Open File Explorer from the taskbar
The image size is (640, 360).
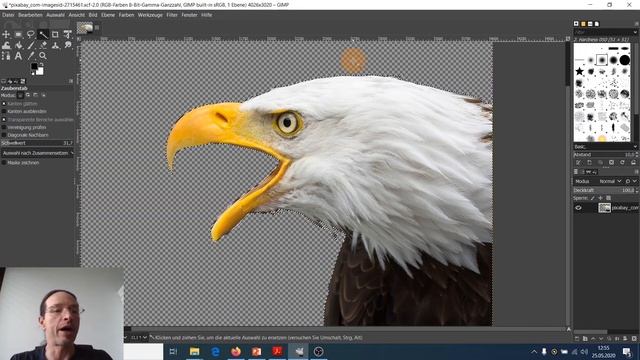[x=195, y=351]
